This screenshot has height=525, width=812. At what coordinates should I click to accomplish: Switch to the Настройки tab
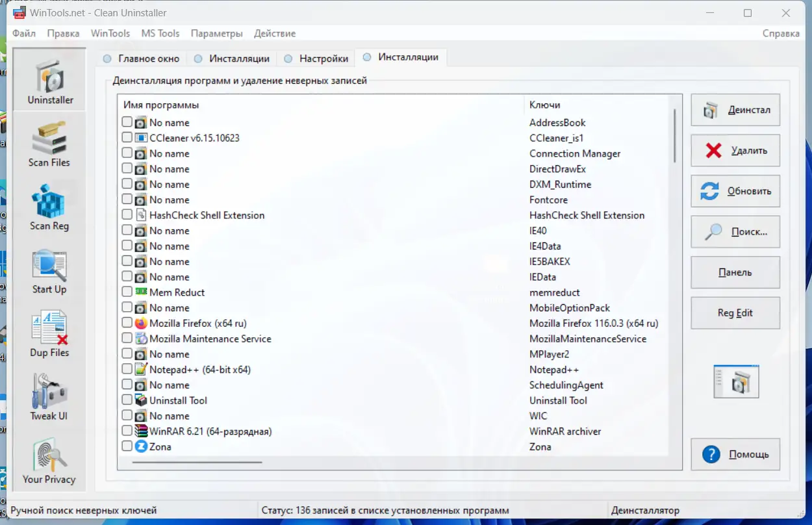click(x=316, y=58)
